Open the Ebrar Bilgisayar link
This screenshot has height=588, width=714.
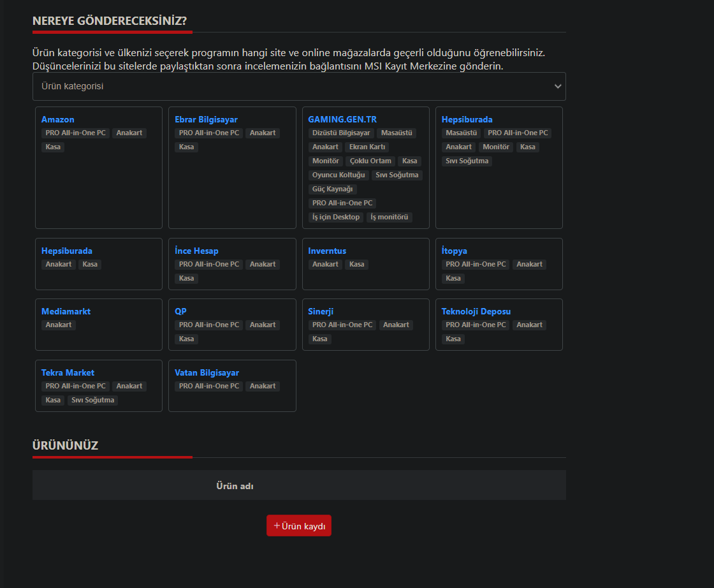point(207,119)
